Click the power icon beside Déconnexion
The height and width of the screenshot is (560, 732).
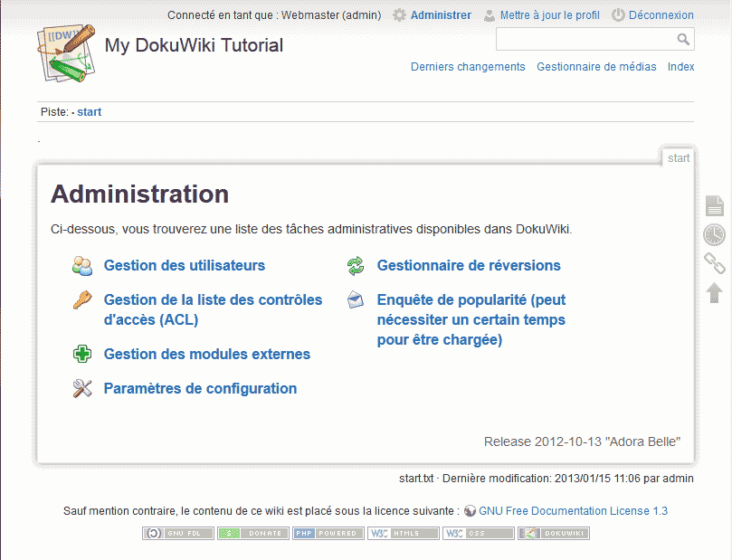(x=618, y=15)
